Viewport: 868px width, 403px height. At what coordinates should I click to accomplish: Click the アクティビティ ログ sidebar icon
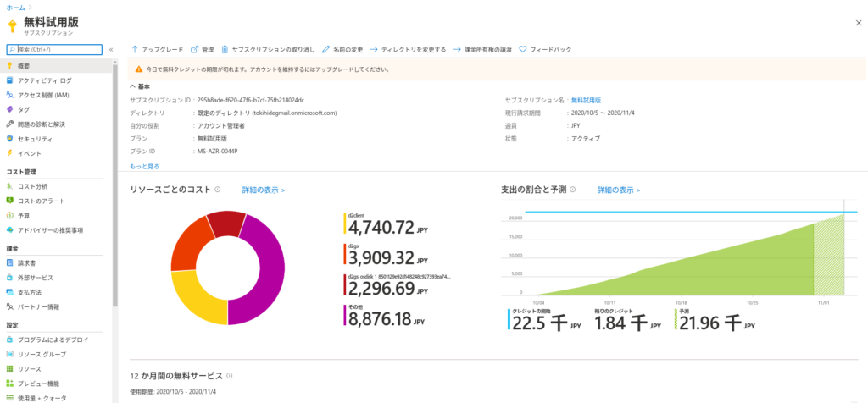coord(10,80)
